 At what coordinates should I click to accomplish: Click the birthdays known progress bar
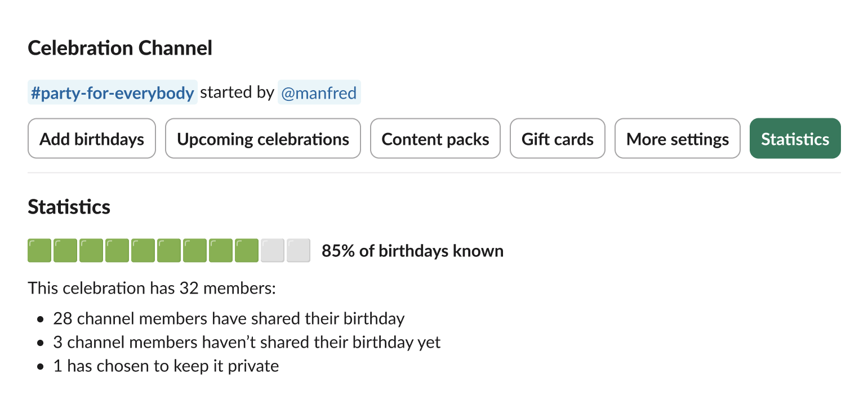(x=168, y=250)
